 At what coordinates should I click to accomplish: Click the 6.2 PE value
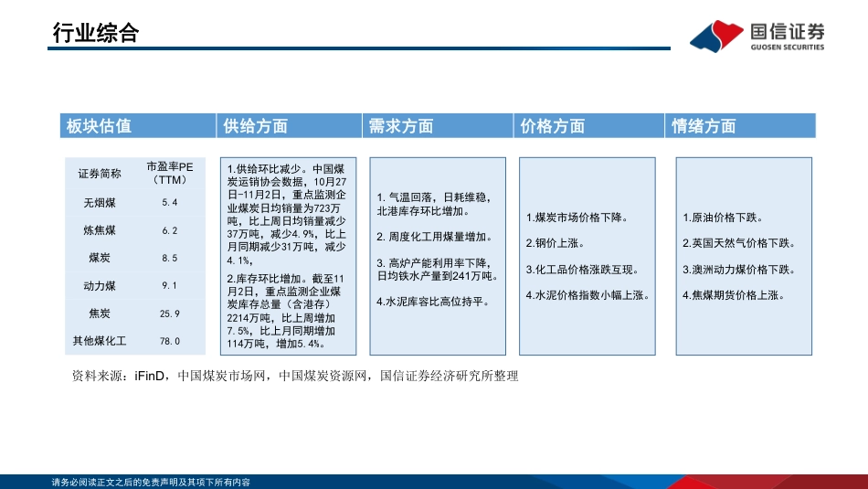pyautogui.click(x=170, y=230)
